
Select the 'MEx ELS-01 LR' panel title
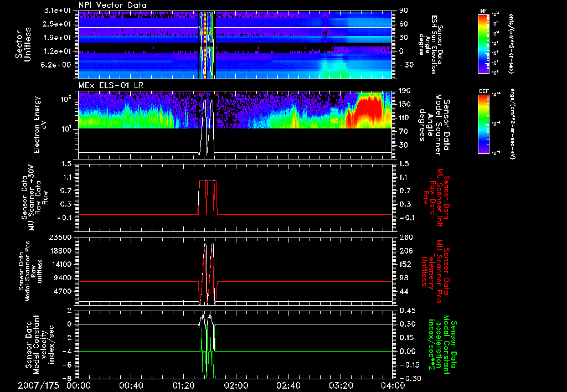(x=110, y=85)
